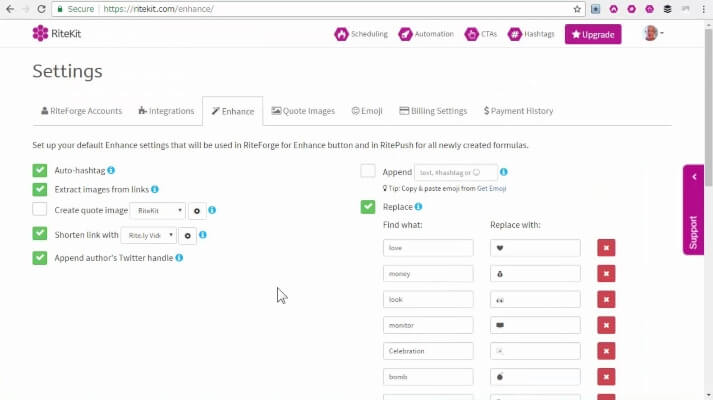Viewport: 713px width, 400px height.
Task: Switch to RiteForge Accounts tab
Action: click(x=82, y=111)
